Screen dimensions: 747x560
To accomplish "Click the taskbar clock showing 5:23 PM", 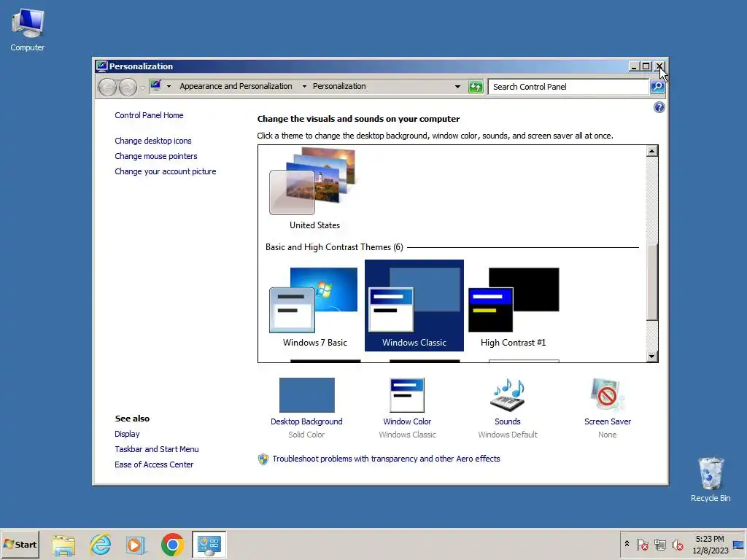I will pos(710,545).
